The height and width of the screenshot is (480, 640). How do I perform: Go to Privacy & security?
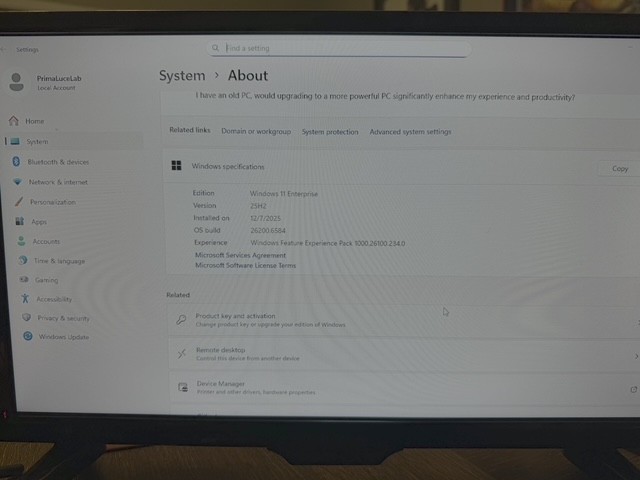(x=63, y=318)
